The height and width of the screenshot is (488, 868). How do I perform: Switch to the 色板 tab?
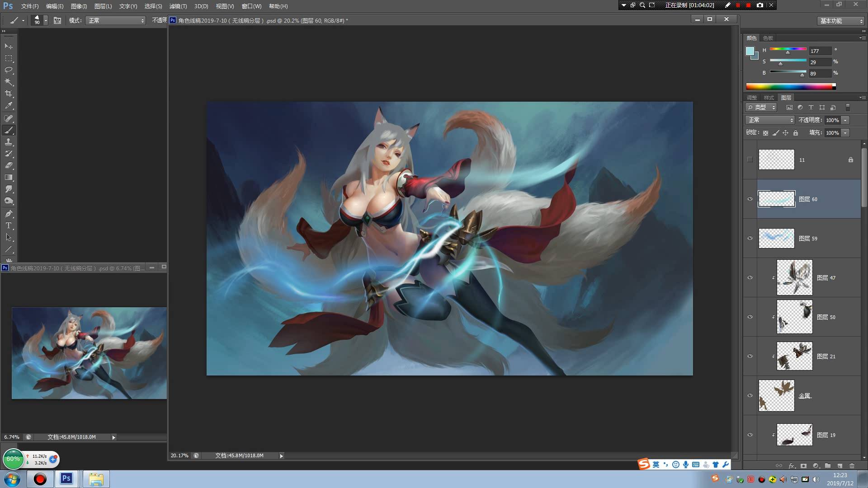click(x=768, y=38)
